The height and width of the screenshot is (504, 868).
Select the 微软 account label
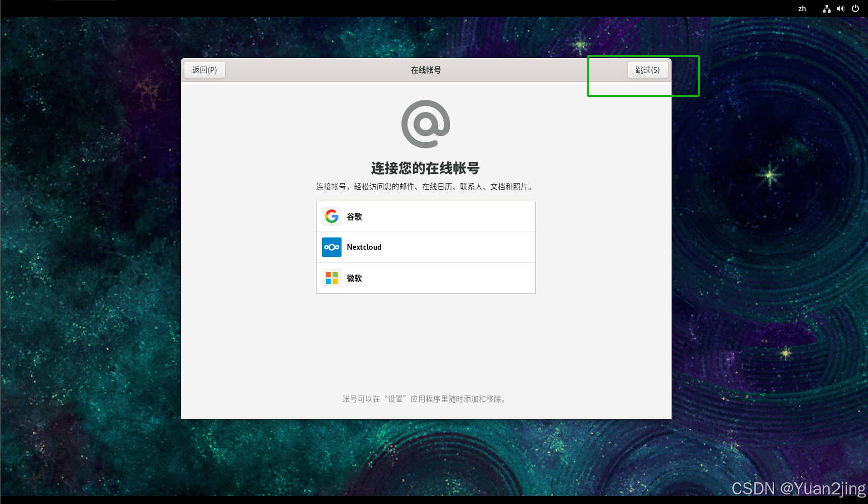tap(354, 278)
